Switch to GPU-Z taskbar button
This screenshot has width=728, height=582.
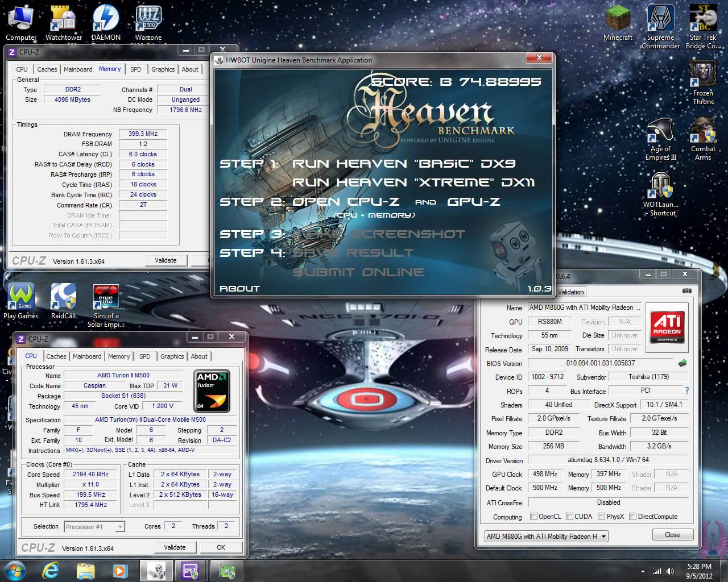click(227, 571)
